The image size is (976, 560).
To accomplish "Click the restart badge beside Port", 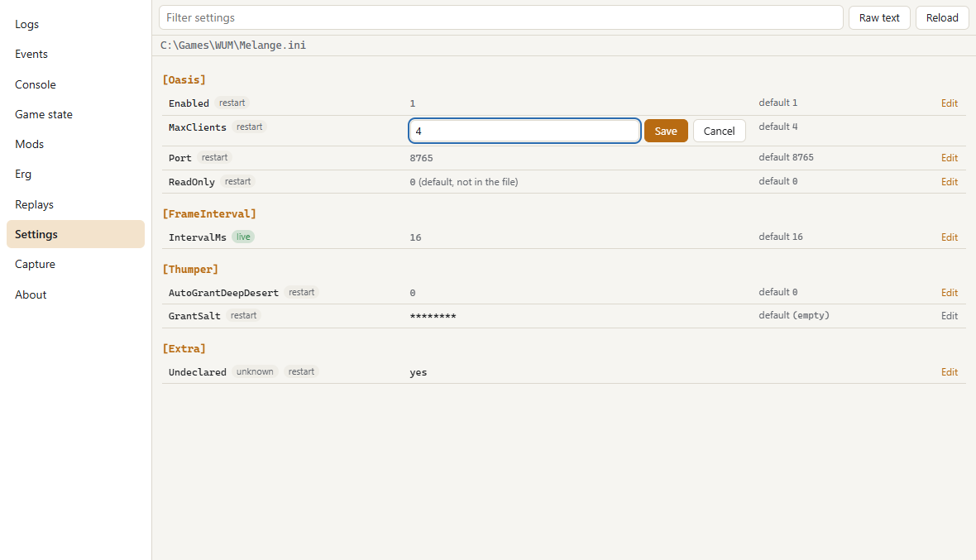I will pyautogui.click(x=215, y=157).
